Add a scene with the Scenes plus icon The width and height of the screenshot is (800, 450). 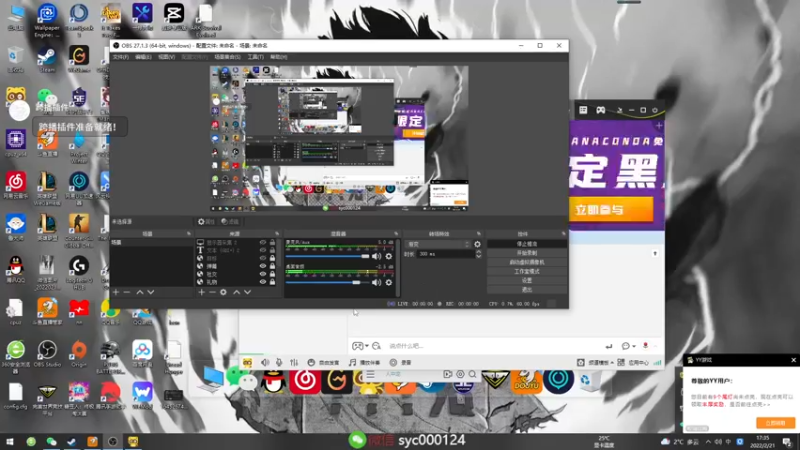point(116,292)
